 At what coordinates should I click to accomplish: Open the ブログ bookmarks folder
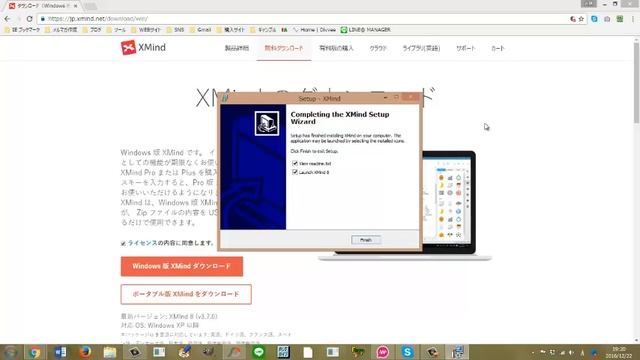92,30
